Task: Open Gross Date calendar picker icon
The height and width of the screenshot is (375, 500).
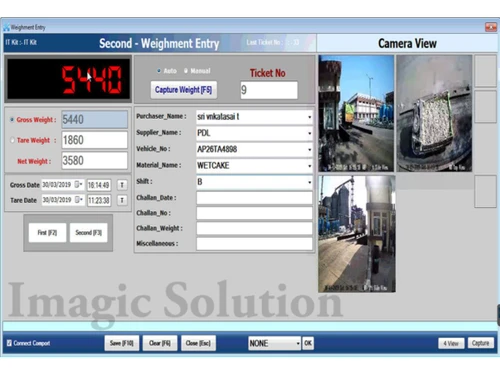Action: pyautogui.click(x=78, y=184)
